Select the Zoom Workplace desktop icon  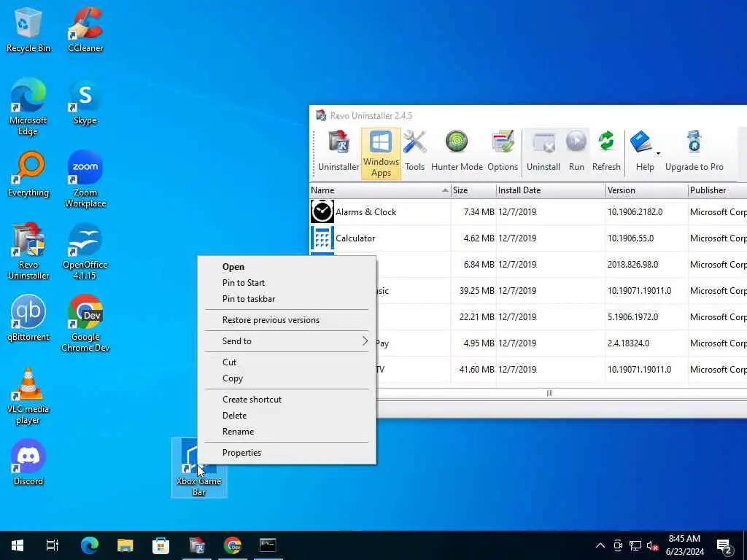[85, 179]
